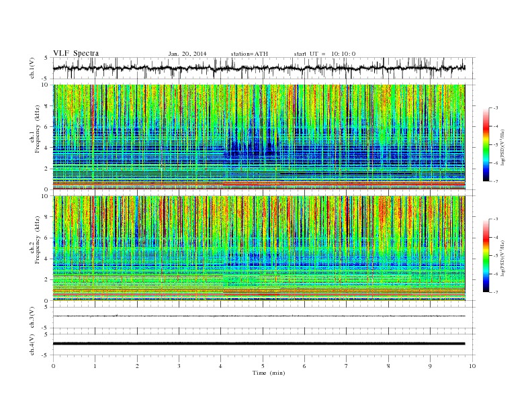Click the "4" kHz tick on ch.1 axis
532x411 pixels.
(x=47, y=148)
